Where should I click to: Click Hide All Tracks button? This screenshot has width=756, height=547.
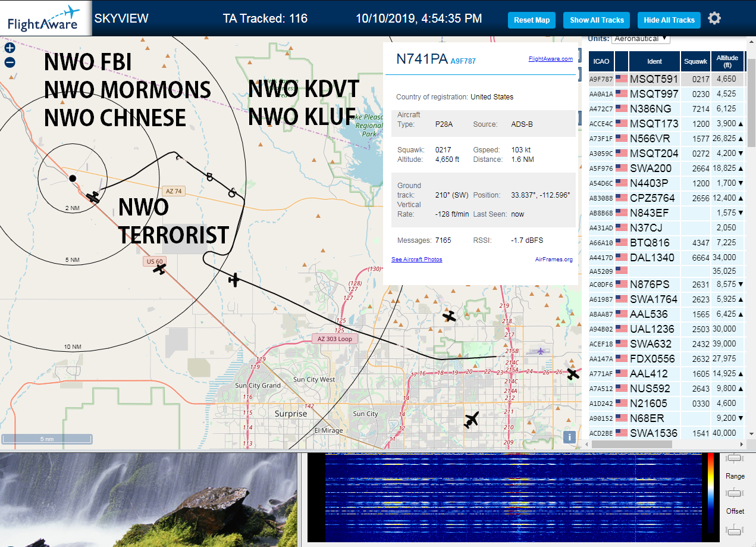coord(669,20)
